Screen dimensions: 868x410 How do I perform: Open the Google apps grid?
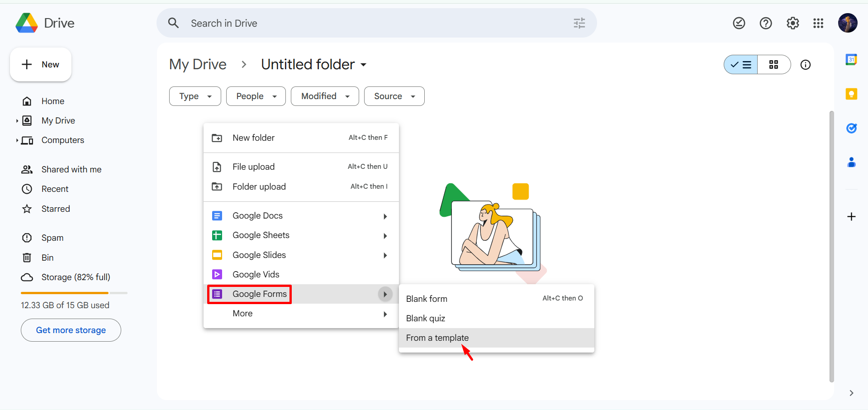coord(818,23)
